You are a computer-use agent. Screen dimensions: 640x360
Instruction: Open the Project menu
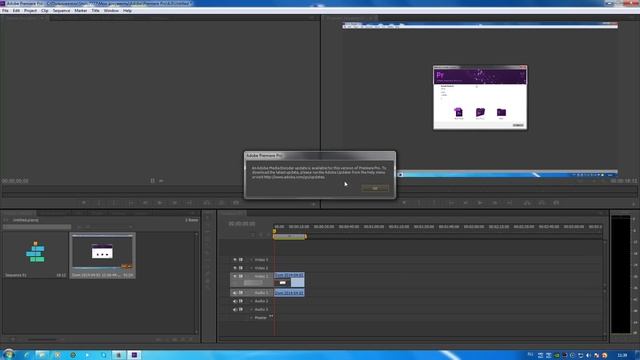[x=31, y=11]
